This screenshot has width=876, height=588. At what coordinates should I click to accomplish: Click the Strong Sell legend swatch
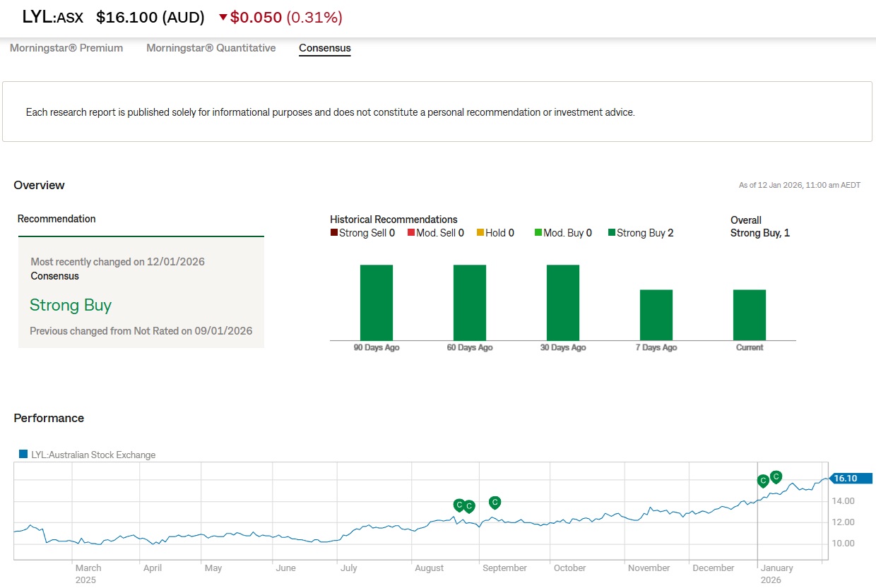pos(334,233)
